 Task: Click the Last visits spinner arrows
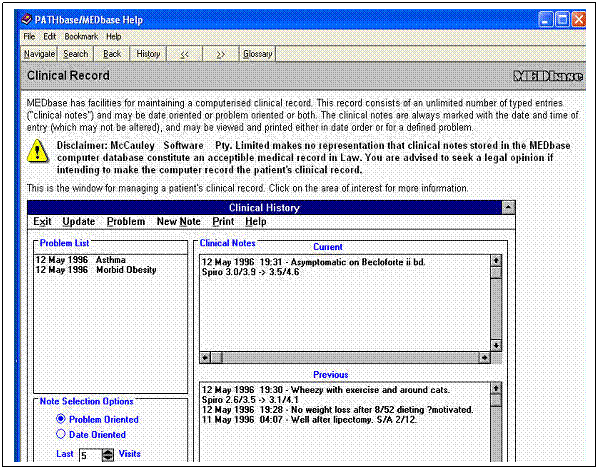tap(108, 455)
